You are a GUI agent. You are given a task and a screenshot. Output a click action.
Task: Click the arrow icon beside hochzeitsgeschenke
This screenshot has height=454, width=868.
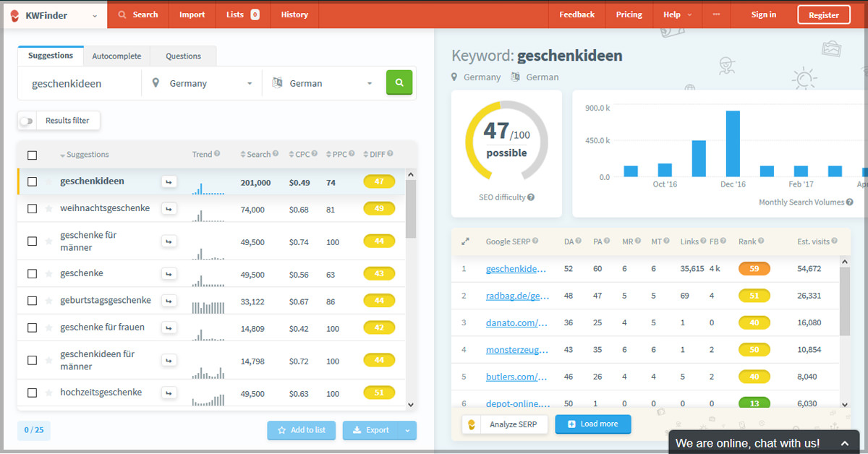pyautogui.click(x=169, y=393)
